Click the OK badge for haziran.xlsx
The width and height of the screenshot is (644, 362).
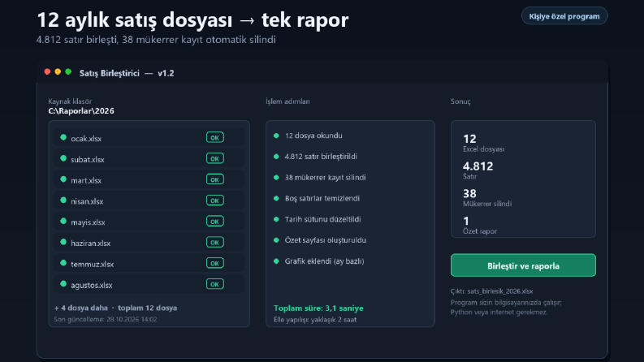215,242
